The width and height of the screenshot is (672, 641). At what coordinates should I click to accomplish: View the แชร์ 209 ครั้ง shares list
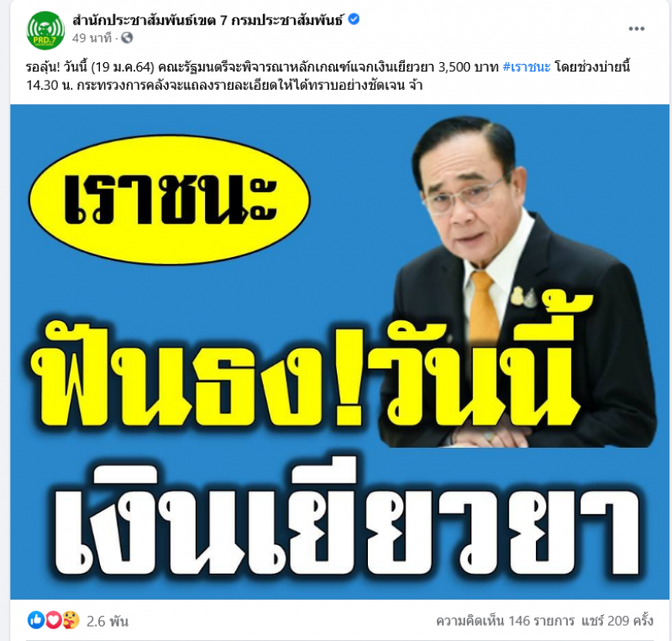617,621
